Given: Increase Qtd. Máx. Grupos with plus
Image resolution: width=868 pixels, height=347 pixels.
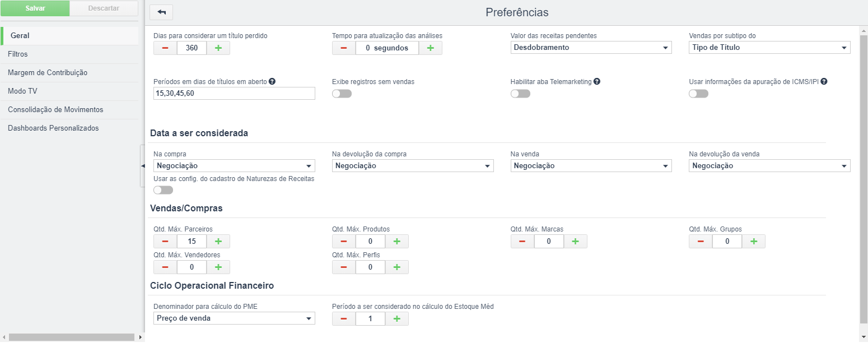Looking at the screenshot, I should pyautogui.click(x=754, y=242).
